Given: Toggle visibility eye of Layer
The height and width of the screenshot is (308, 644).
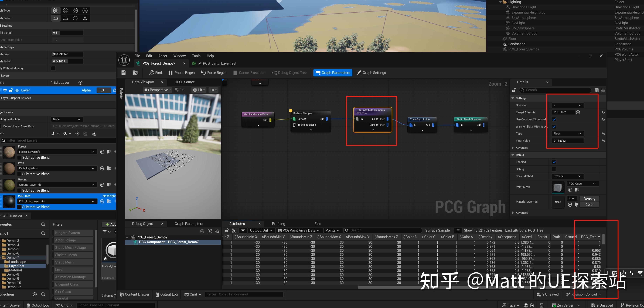Looking at the screenshot, I should click(17, 91).
